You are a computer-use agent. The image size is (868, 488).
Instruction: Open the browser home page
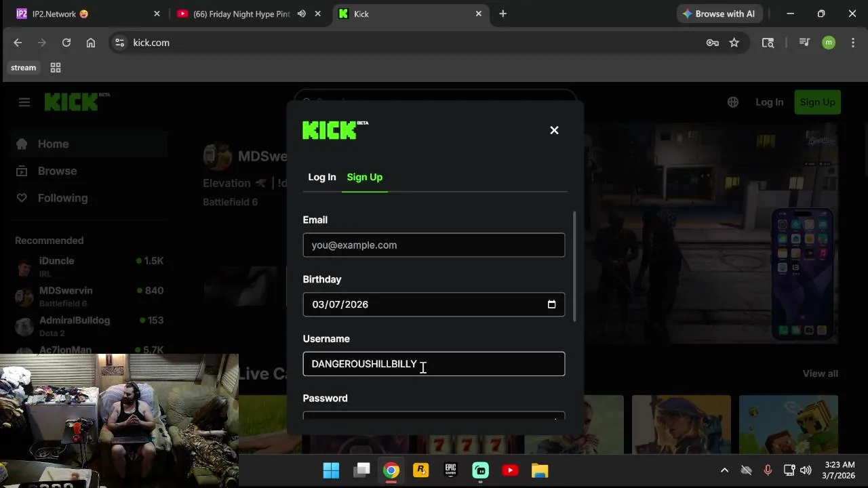click(91, 43)
